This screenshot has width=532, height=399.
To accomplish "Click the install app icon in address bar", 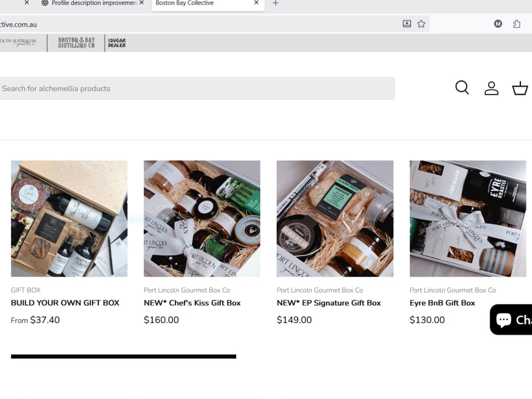I will coord(406,24).
